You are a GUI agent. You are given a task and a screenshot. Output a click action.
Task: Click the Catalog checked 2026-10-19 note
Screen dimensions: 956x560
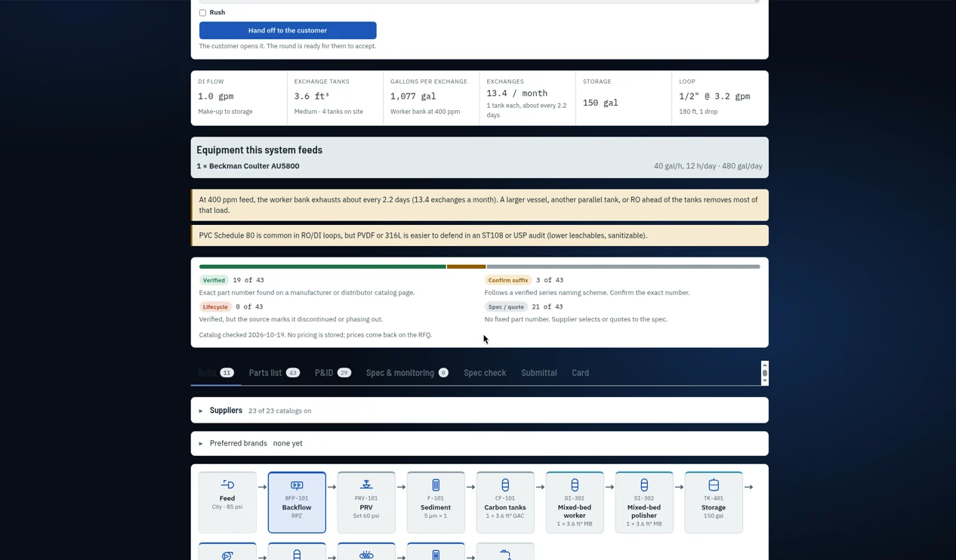[316, 335]
